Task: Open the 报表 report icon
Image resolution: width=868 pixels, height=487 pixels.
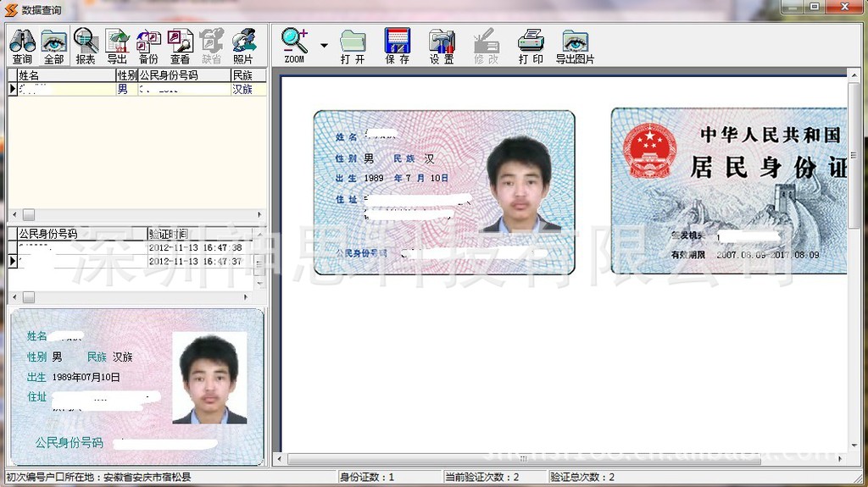Action: pyautogui.click(x=86, y=46)
